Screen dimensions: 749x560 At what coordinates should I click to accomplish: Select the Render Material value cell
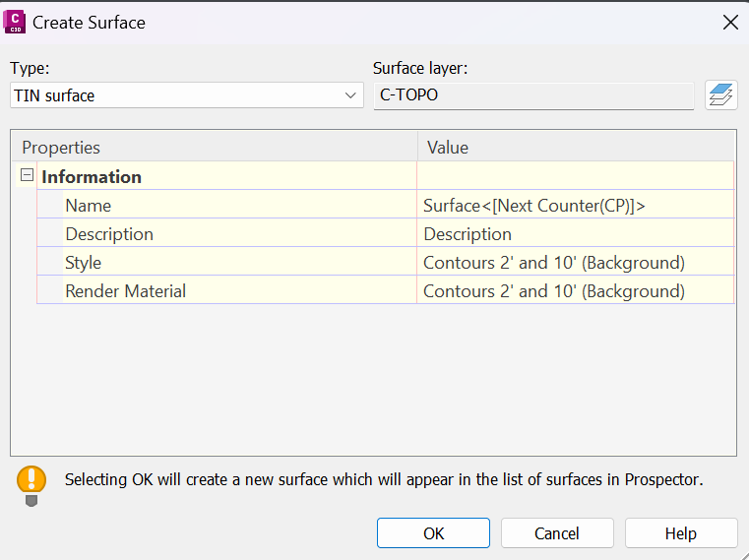click(x=575, y=291)
